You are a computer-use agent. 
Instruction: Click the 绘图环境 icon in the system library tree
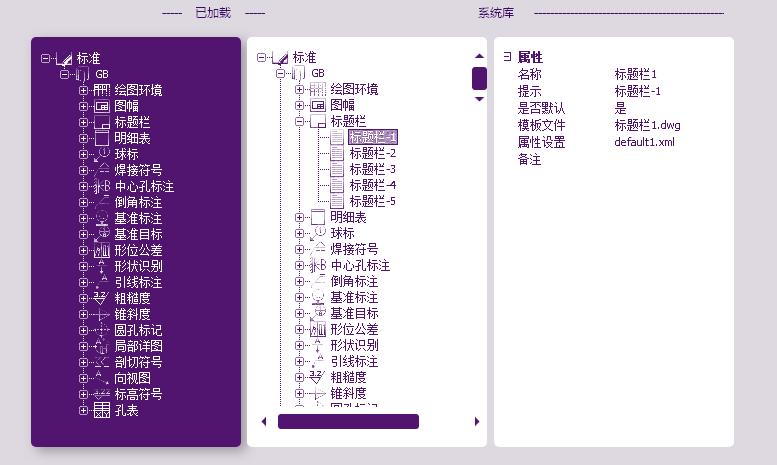click(318, 89)
